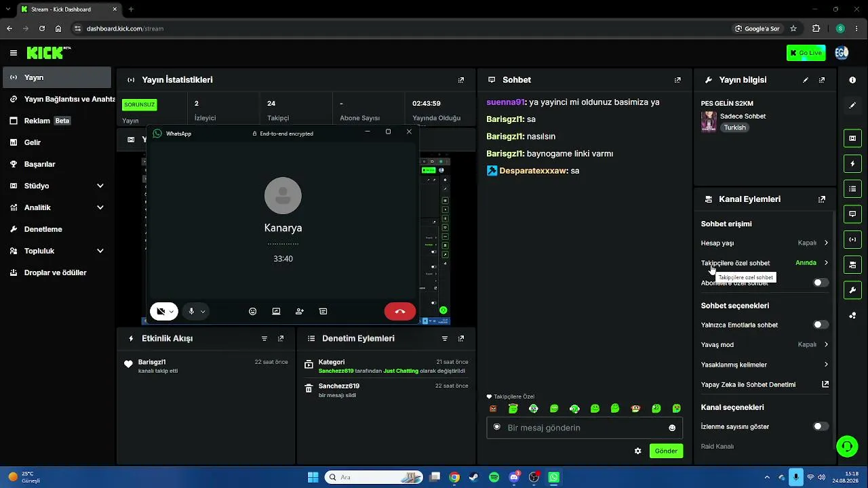Pop out the Sohbet chat panel
The width and height of the screenshot is (868, 488).
[x=677, y=80]
